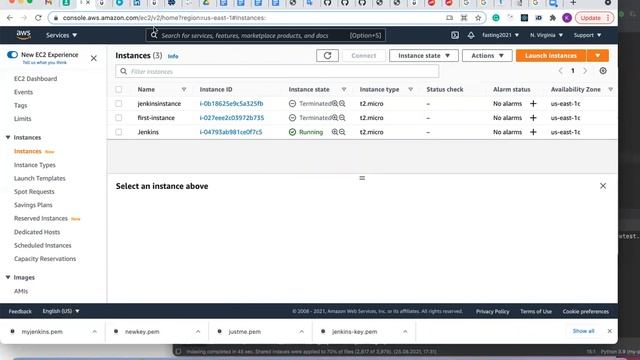This screenshot has width=640, height=360.
Task: Collapse the Images sidebar section
Action: click(8, 278)
